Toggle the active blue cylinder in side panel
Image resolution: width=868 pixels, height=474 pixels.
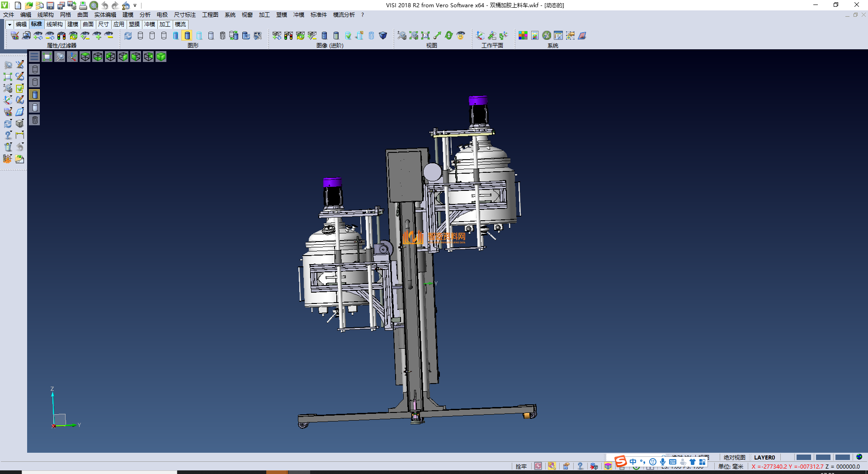[35, 95]
